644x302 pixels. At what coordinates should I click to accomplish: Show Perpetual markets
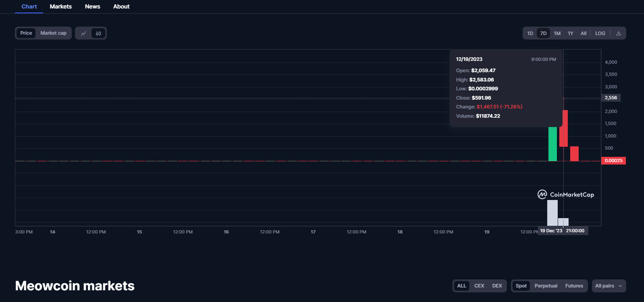(x=546, y=286)
